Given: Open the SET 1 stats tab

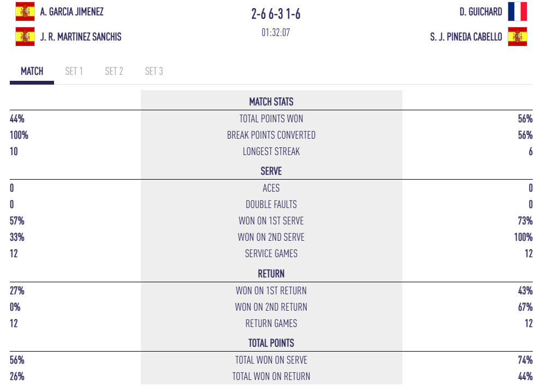Looking at the screenshot, I should click(x=74, y=72).
